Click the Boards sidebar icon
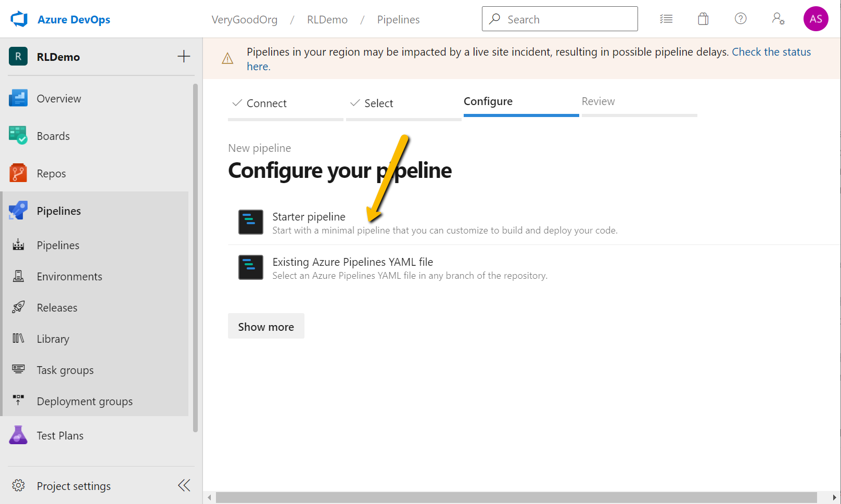Viewport: 841px width, 504px height. point(18,136)
